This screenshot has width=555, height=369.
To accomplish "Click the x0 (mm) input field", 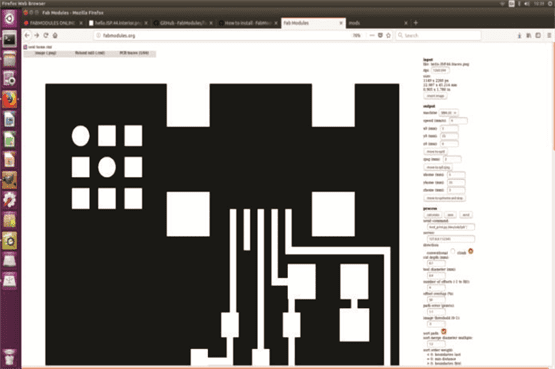I will (x=449, y=128).
